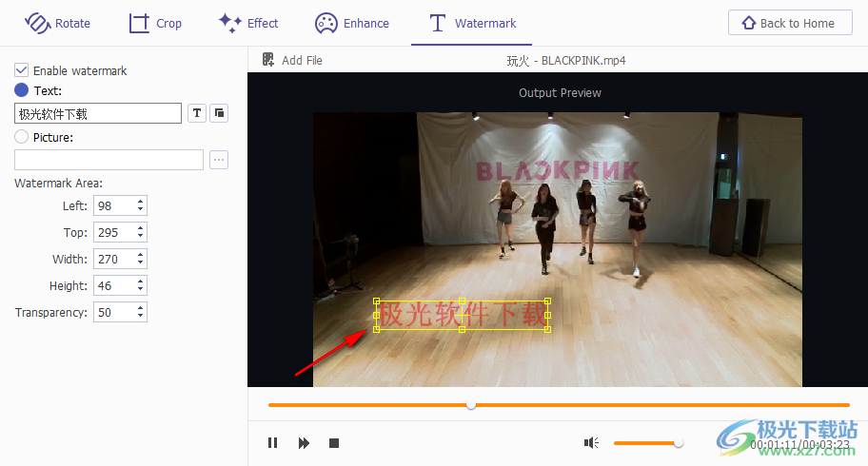868x466 pixels.
Task: Stop the video playback
Action: click(334, 443)
